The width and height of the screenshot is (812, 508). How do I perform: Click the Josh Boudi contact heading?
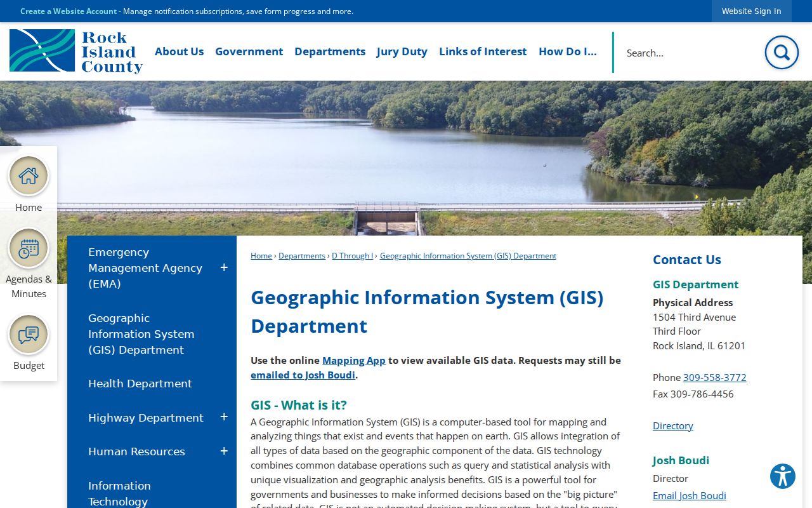pos(681,460)
